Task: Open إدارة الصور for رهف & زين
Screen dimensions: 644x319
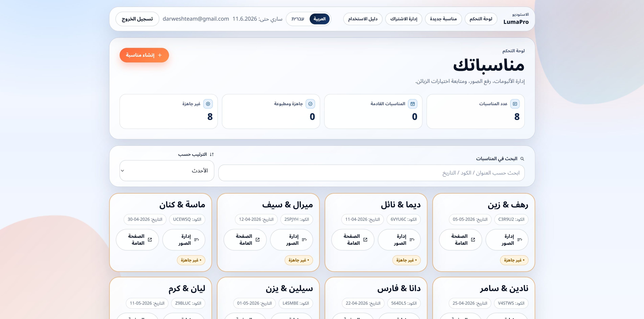Action: tap(507, 240)
